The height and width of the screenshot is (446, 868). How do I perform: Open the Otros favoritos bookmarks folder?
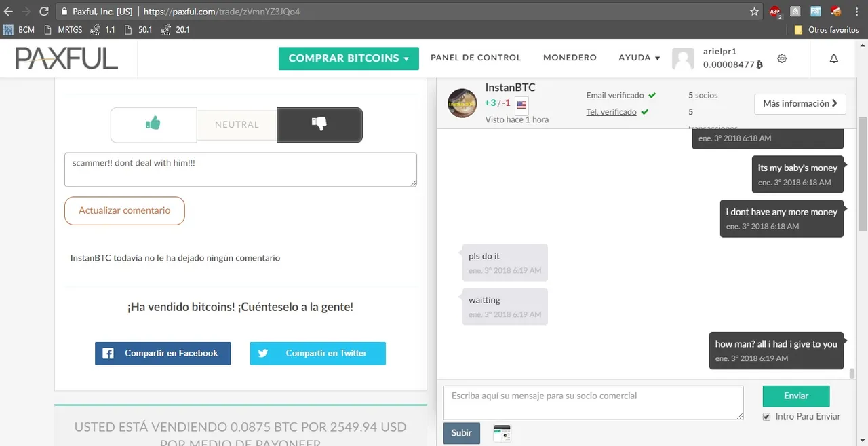(x=827, y=30)
